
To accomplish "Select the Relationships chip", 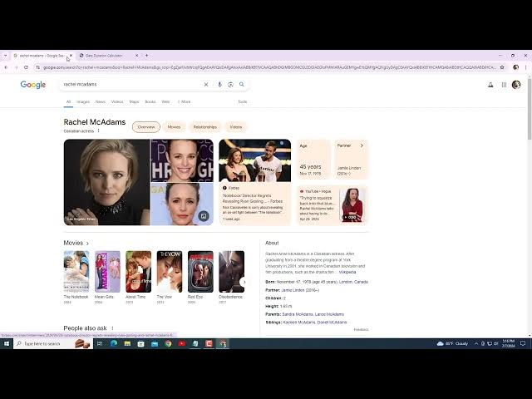I will 205,127.
